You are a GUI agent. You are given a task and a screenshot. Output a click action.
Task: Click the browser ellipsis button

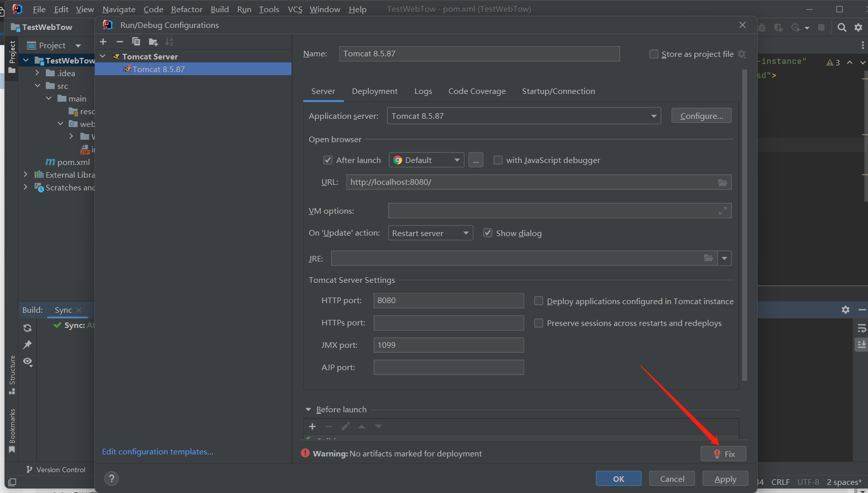tap(475, 160)
